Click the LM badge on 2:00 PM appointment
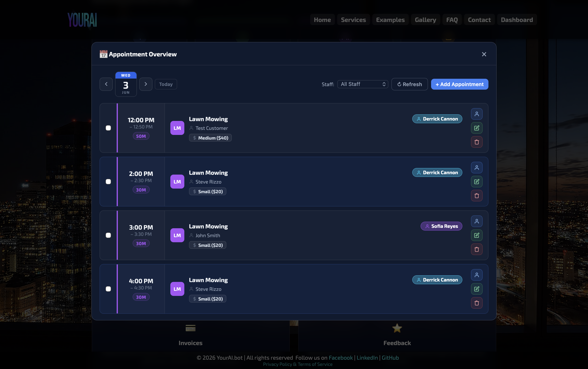 [x=177, y=182]
